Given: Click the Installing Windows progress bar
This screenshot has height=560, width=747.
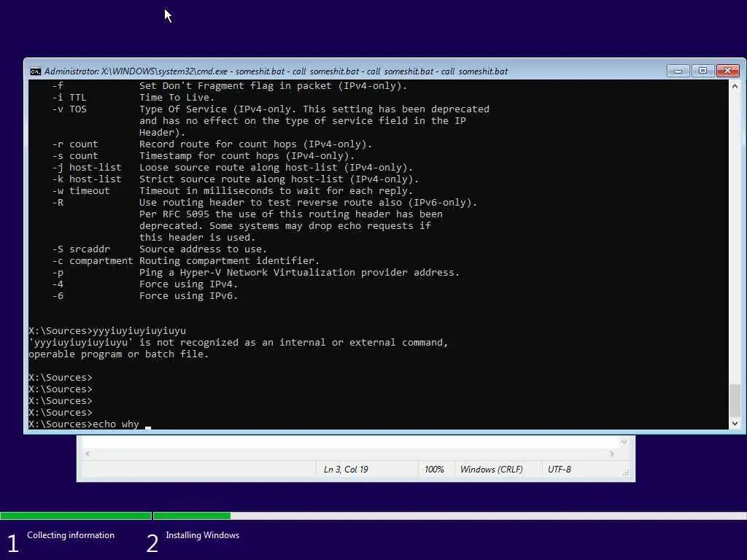Looking at the screenshot, I should [x=449, y=516].
